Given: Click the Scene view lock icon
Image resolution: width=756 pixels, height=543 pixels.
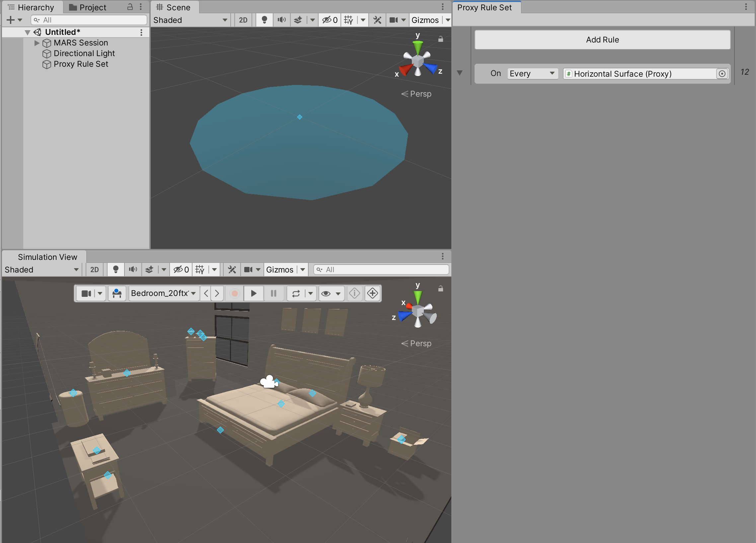Looking at the screenshot, I should [440, 39].
